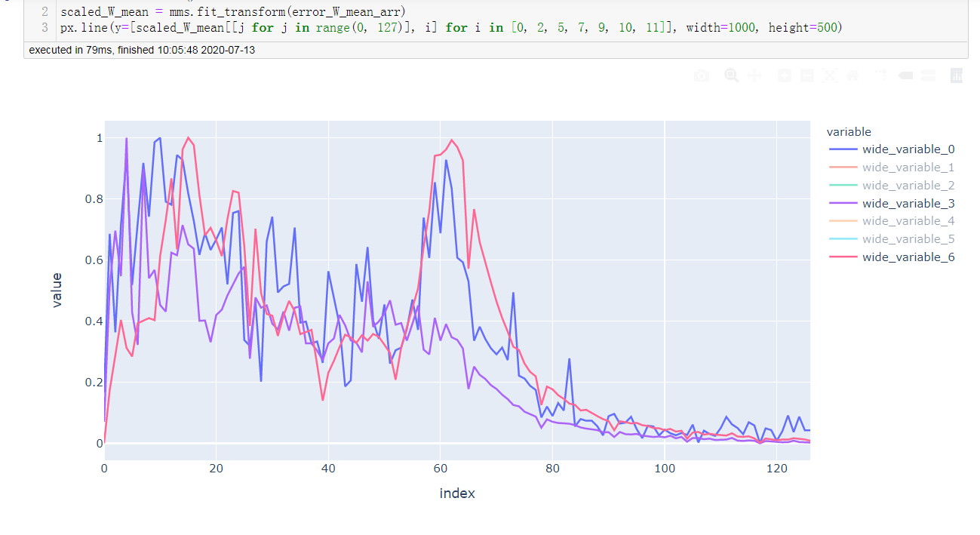Open the Plotly logo link in the modebar
Viewport: 980px width, 535px height.
point(955,75)
